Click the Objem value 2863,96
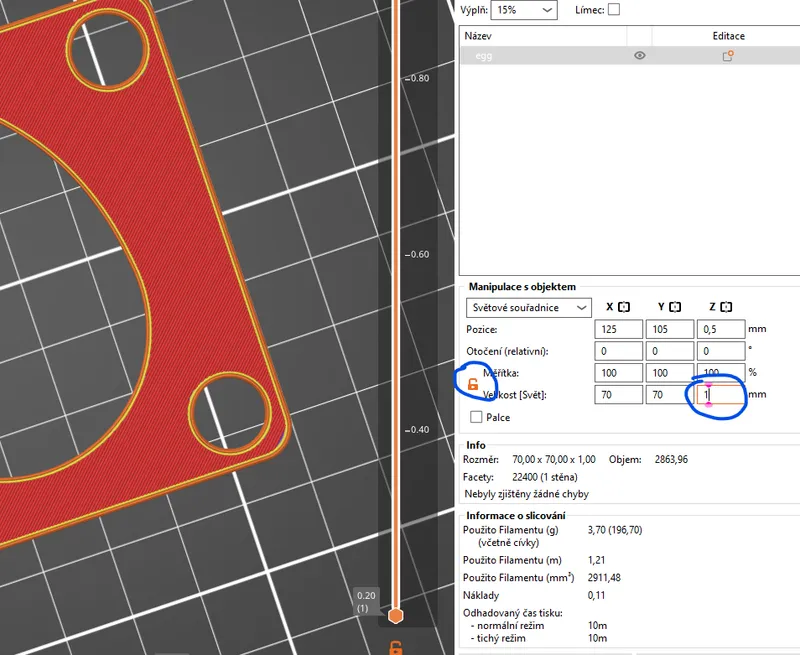The height and width of the screenshot is (655, 800). pyautogui.click(x=671, y=460)
